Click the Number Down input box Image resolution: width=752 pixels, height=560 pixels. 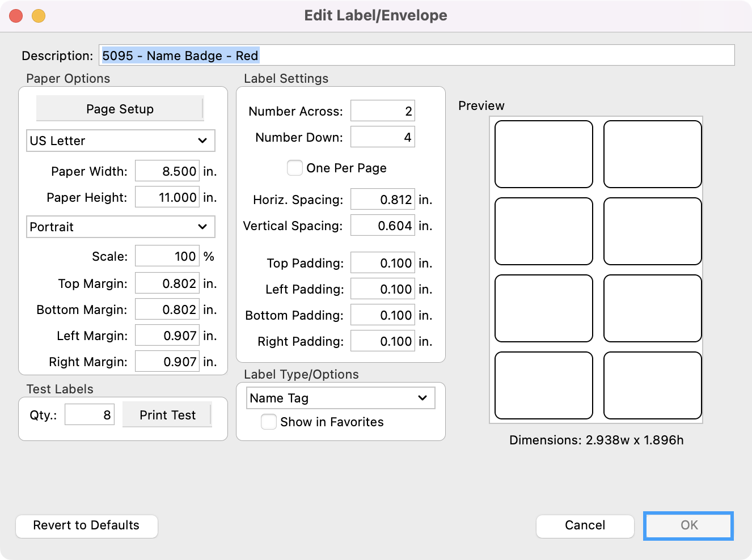382,137
